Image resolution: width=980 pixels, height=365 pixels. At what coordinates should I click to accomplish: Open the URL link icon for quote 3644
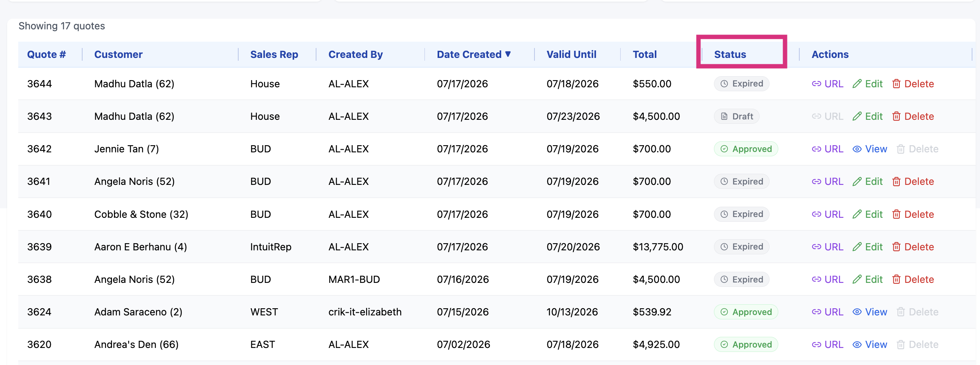point(816,84)
